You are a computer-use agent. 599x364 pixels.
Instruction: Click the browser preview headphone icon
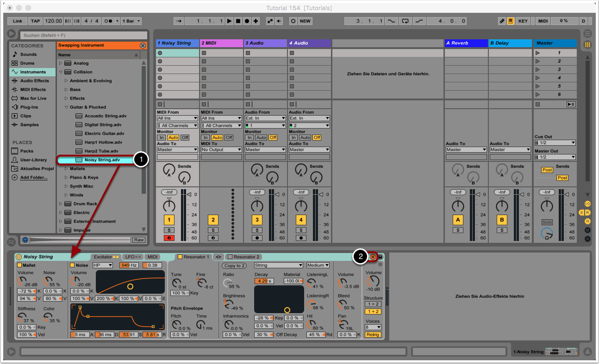pos(25,240)
